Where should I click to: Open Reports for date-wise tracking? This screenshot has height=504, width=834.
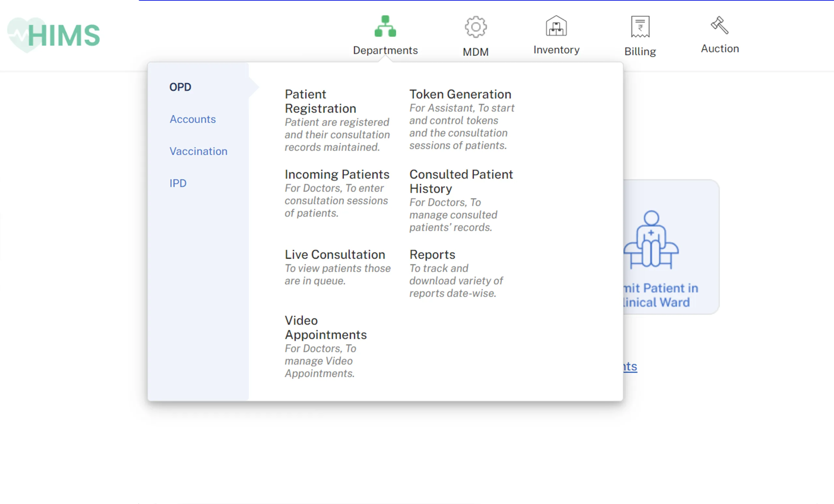432,254
